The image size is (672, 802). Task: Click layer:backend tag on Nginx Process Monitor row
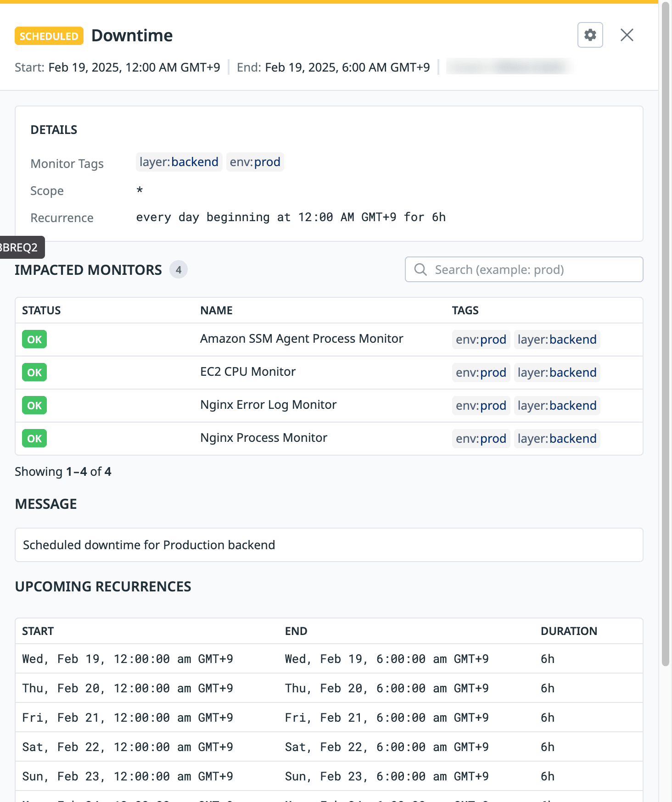(x=557, y=439)
